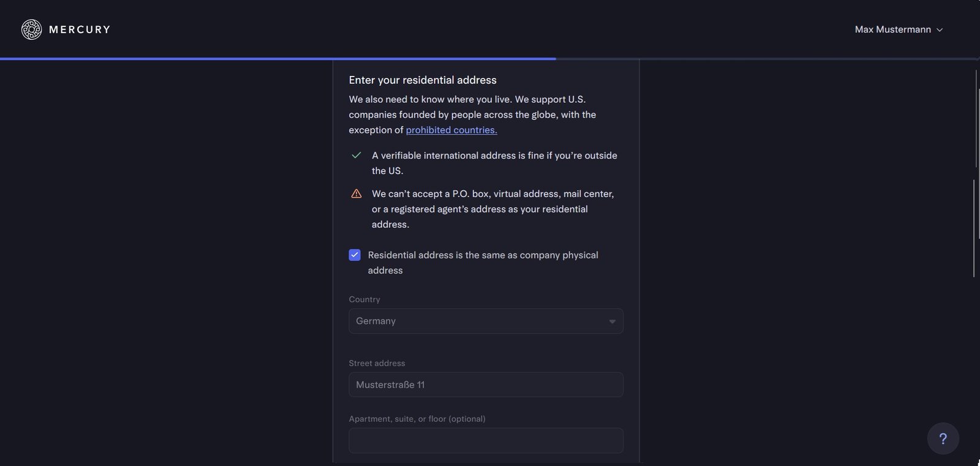980x466 pixels.
Task: Click the MERCURY wordmark in header
Action: (80, 29)
